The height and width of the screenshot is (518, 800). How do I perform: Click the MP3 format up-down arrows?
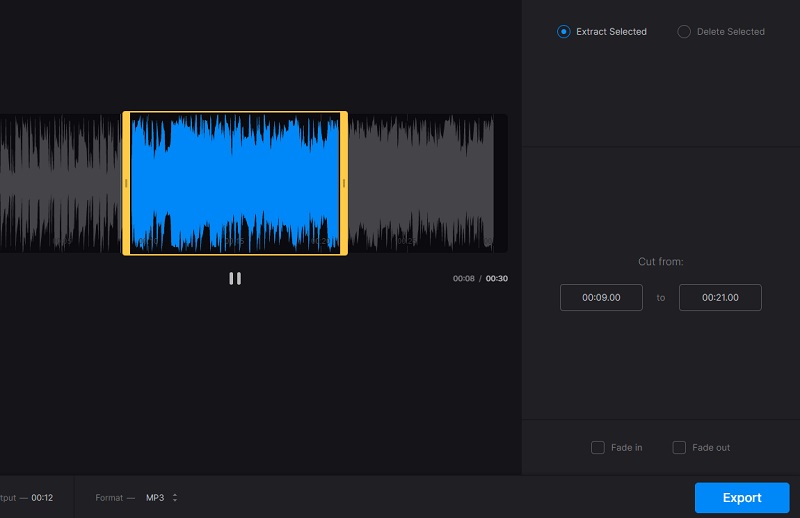point(175,498)
